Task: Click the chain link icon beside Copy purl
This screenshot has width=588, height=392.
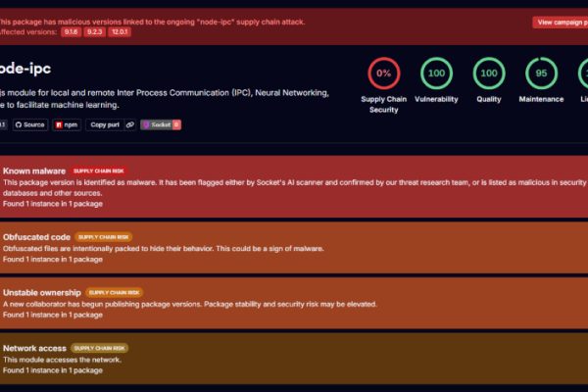Action: [129, 124]
